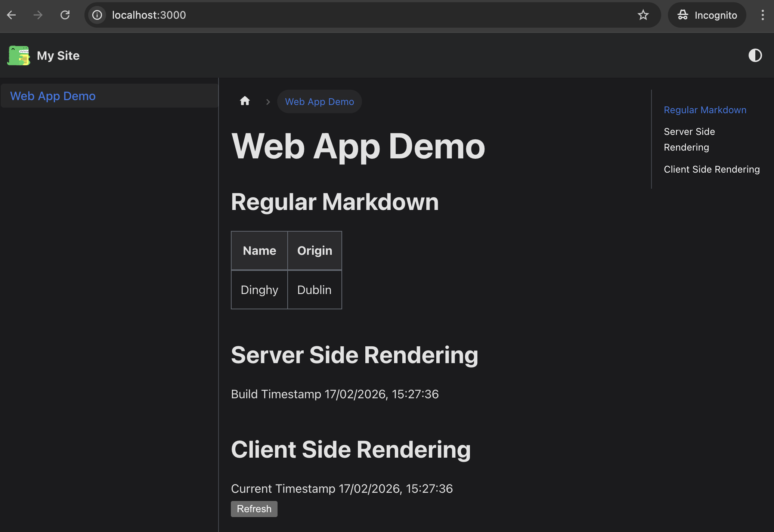774x532 pixels.
Task: Click the My Site title
Action: pos(58,56)
